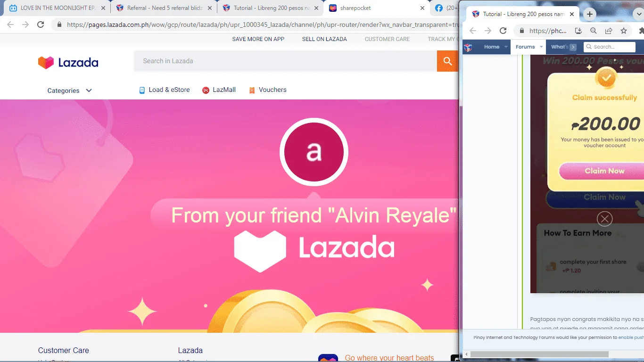This screenshot has width=644, height=362.
Task: Go forward in the left browser window
Action: pos(25,25)
